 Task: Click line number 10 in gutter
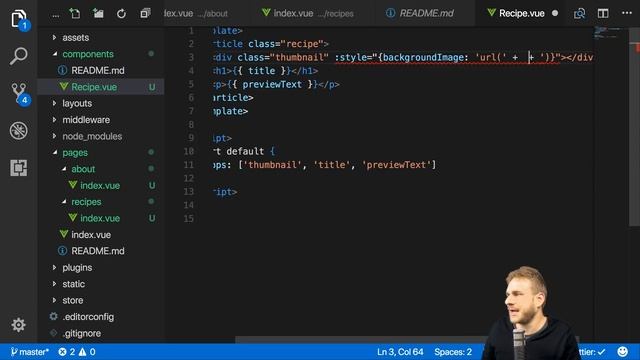[x=189, y=151]
